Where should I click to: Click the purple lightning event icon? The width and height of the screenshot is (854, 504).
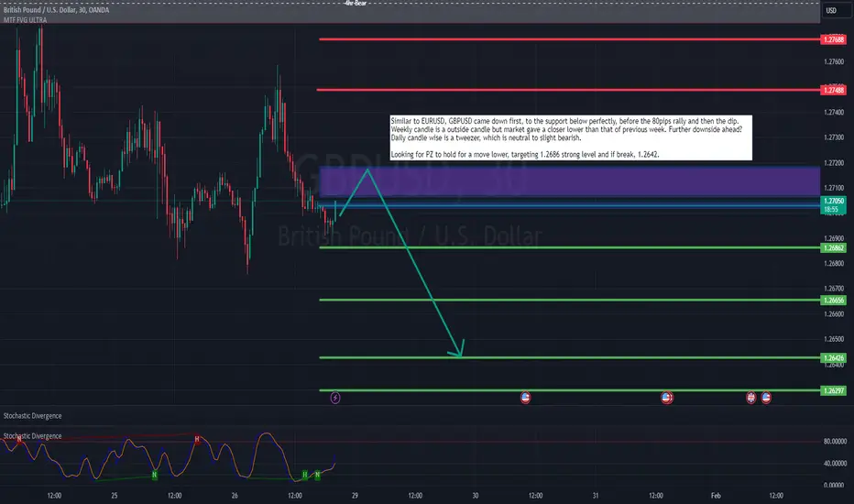[x=335, y=398]
